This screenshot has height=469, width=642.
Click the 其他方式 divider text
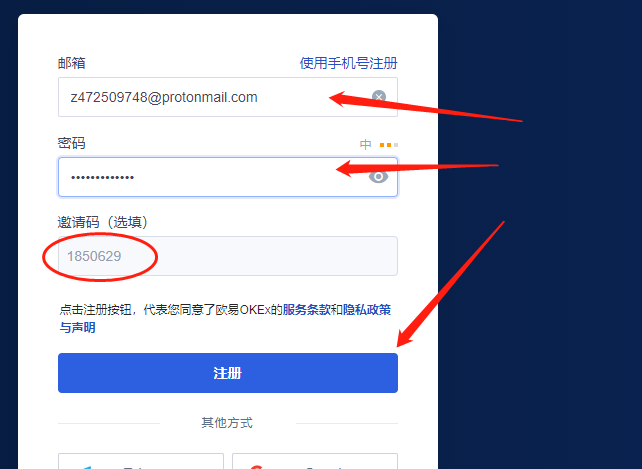point(227,423)
